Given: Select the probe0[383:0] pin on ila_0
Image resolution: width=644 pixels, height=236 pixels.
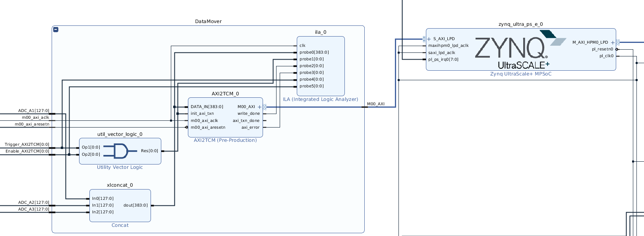Looking at the screenshot, I should click(314, 52).
